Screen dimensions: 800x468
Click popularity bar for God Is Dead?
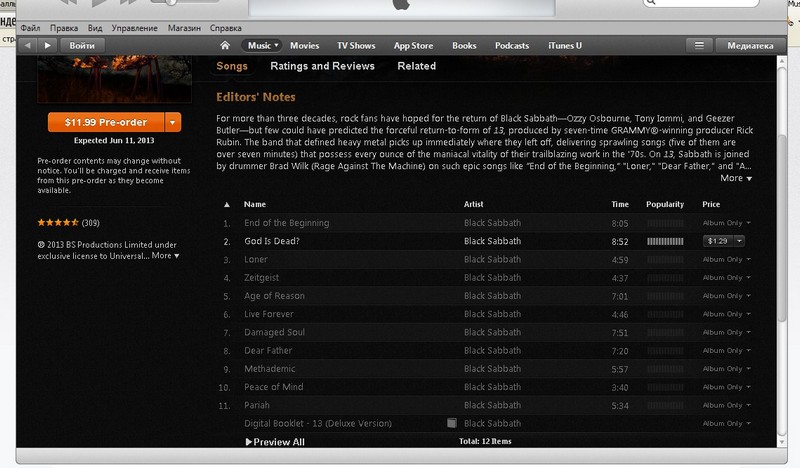click(x=665, y=241)
